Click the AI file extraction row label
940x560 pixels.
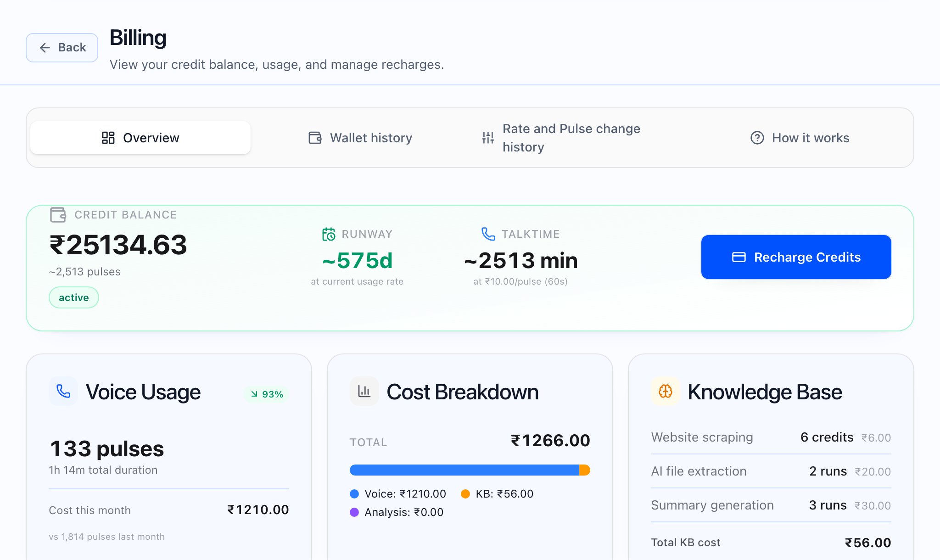[x=699, y=471]
